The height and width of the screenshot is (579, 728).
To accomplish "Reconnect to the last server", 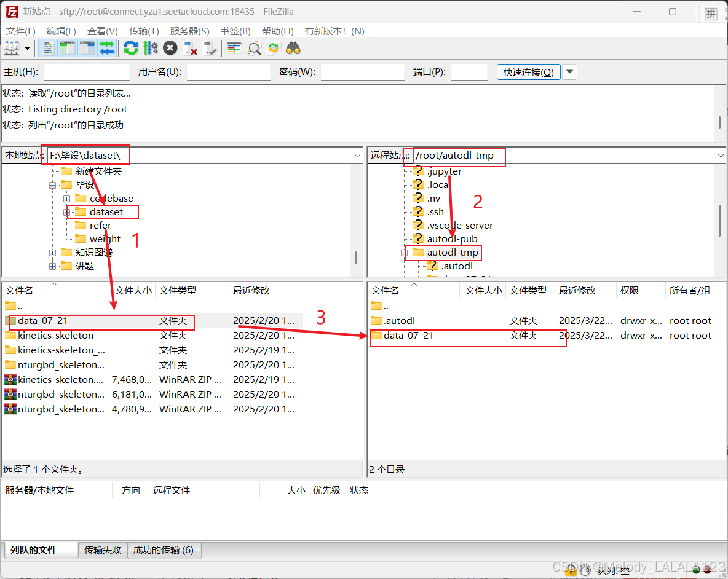I will coord(210,48).
